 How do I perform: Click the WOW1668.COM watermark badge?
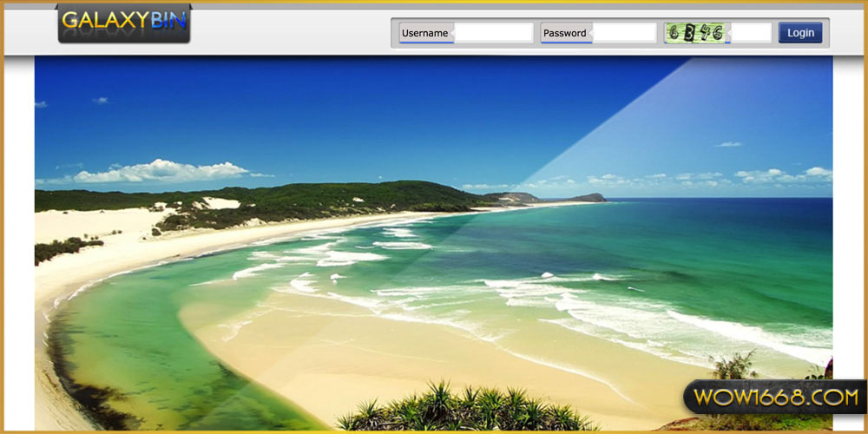tap(773, 398)
